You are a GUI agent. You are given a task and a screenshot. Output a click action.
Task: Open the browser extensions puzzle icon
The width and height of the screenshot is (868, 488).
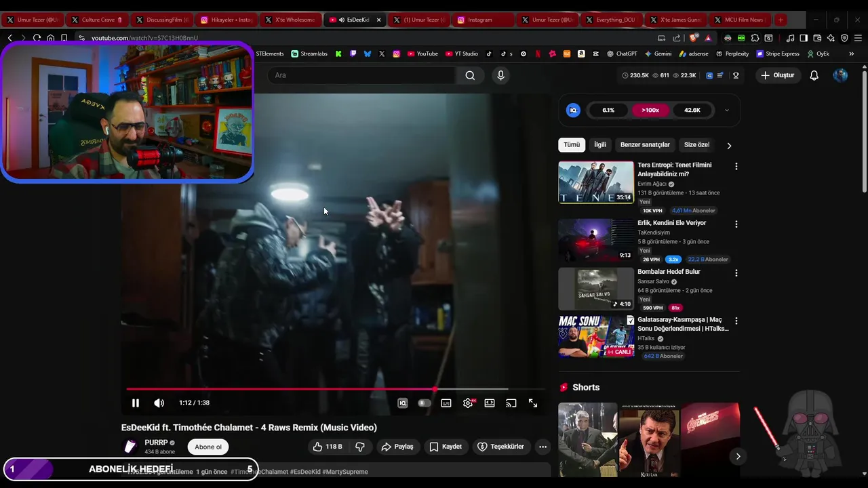tap(755, 38)
